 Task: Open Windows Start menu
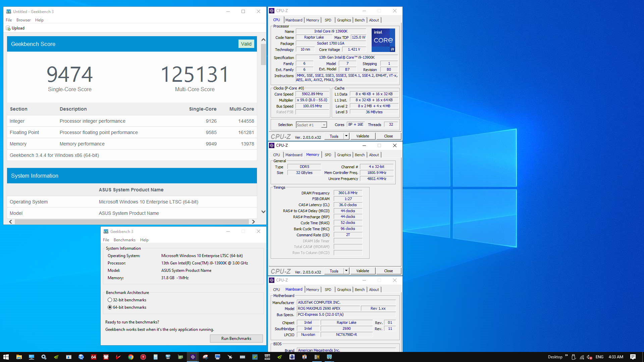click(6, 357)
